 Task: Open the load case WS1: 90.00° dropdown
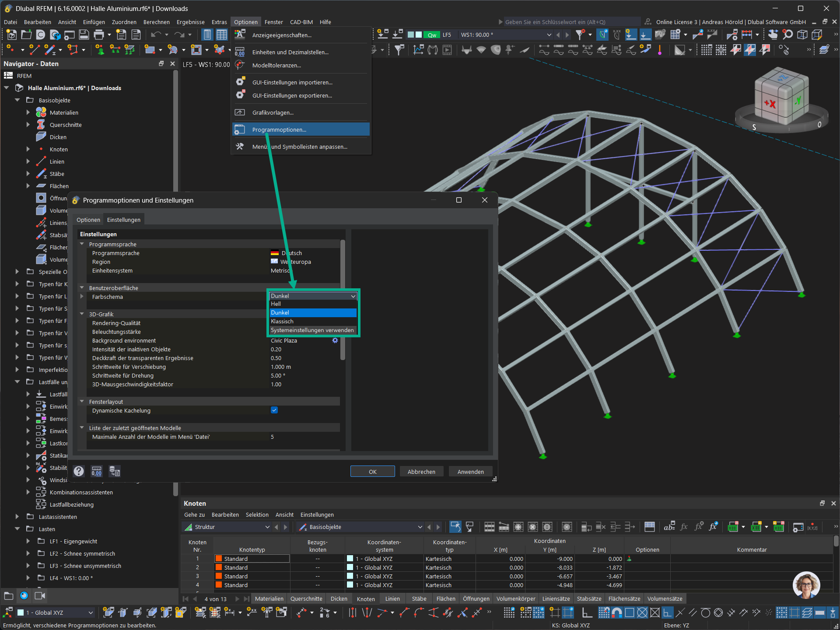click(549, 35)
